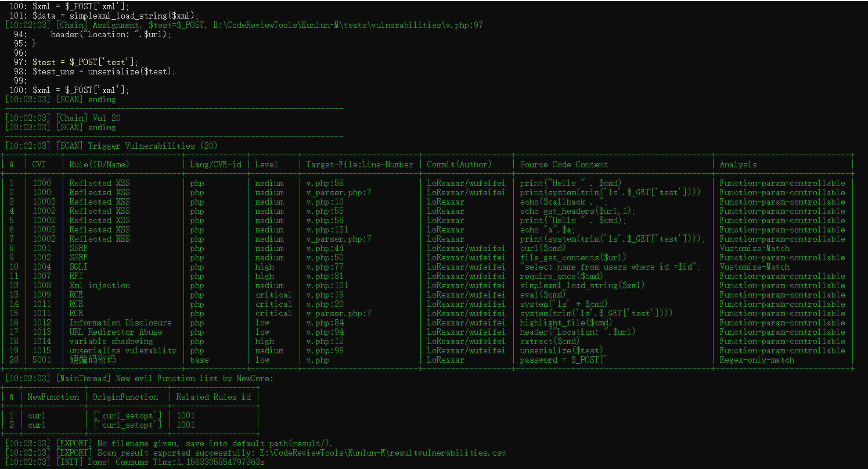This screenshot has height=469, width=868.
Task: Select the "NewFunction" column header
Action: pyautogui.click(x=53, y=397)
